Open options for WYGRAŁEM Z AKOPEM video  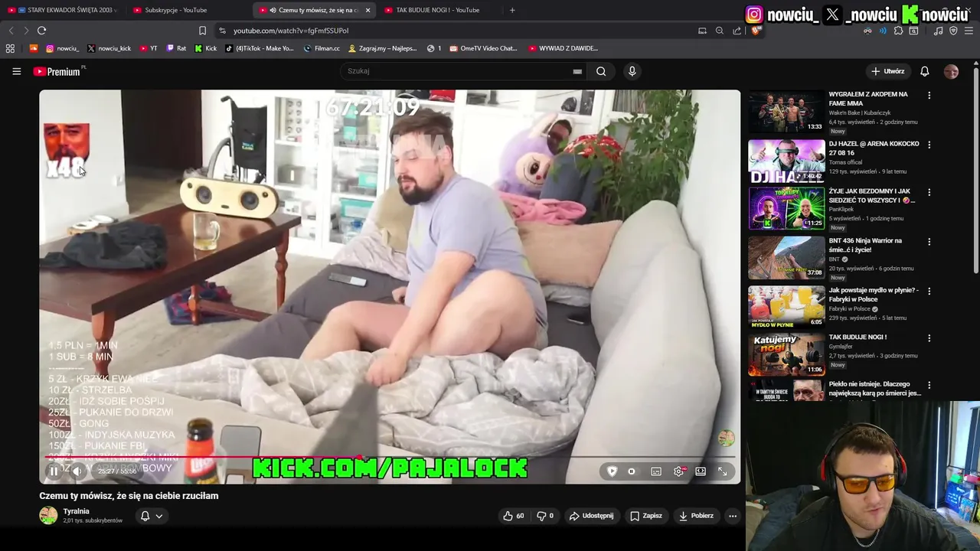point(929,96)
